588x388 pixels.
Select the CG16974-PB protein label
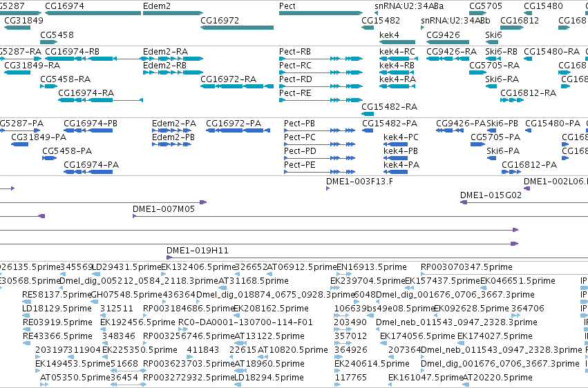coord(91,123)
